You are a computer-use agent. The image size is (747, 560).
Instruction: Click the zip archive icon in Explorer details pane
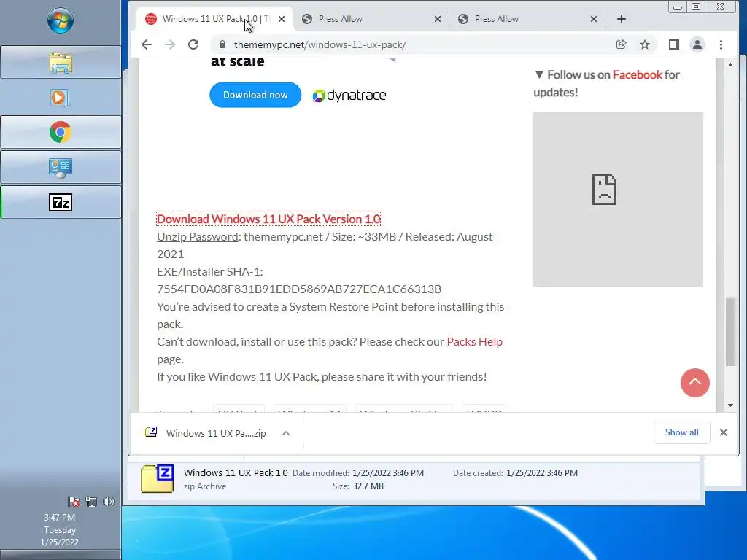158,478
